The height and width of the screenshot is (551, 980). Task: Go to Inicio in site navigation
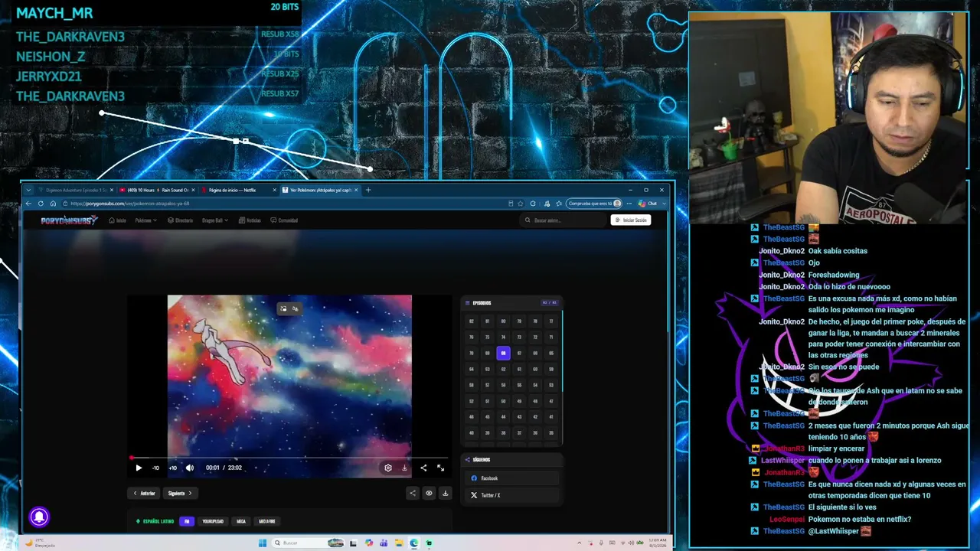tap(117, 220)
